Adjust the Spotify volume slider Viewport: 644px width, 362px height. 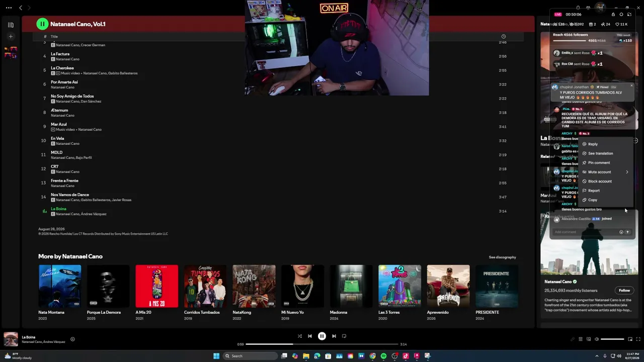coord(612,339)
